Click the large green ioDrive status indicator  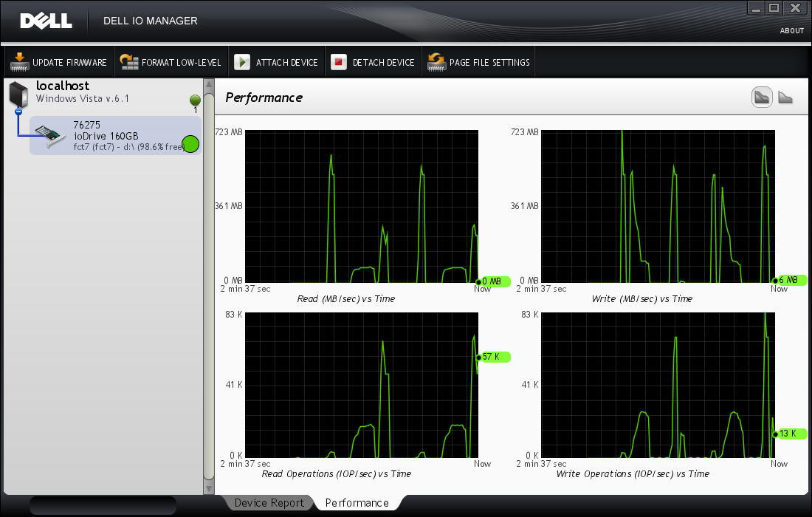[190, 144]
